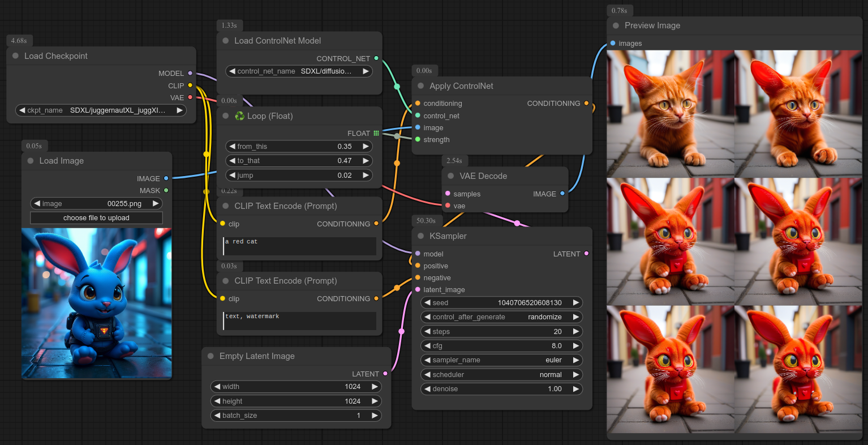Increase steps value with its right arrow
The height and width of the screenshot is (445, 868).
pos(575,331)
